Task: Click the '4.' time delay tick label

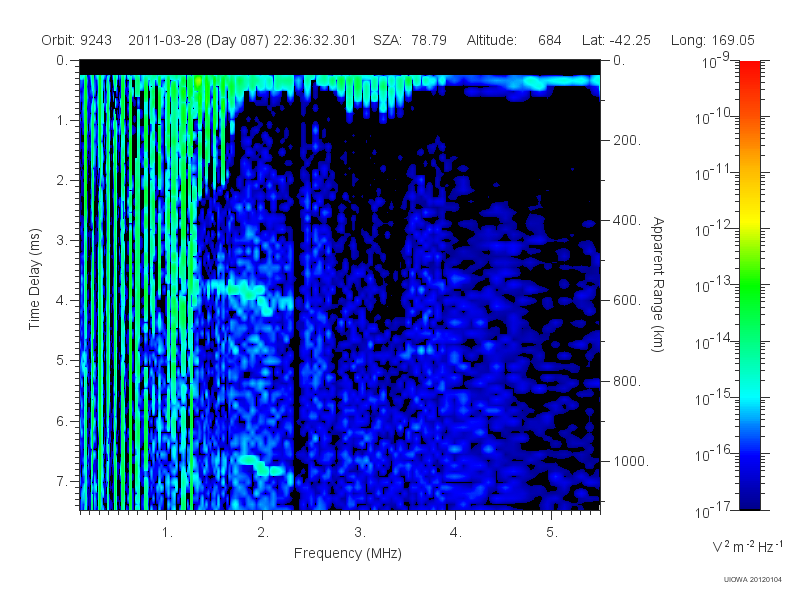Action: point(62,301)
